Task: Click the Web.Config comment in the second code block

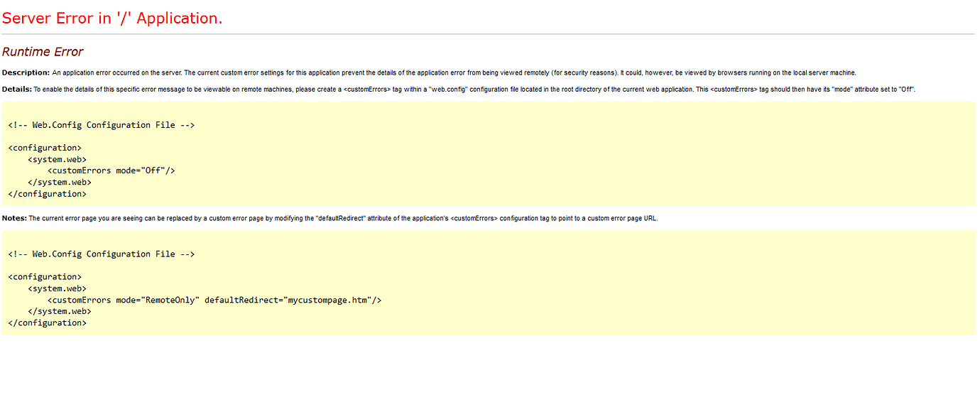Action: (x=101, y=254)
